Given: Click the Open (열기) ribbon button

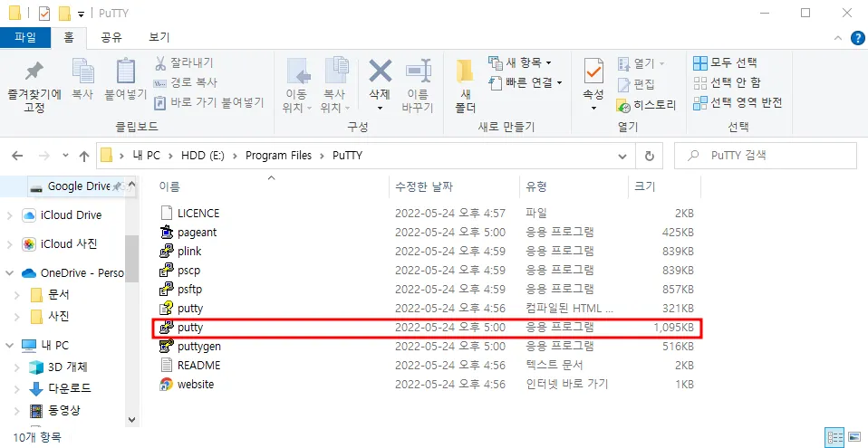Looking at the screenshot, I should [x=641, y=63].
